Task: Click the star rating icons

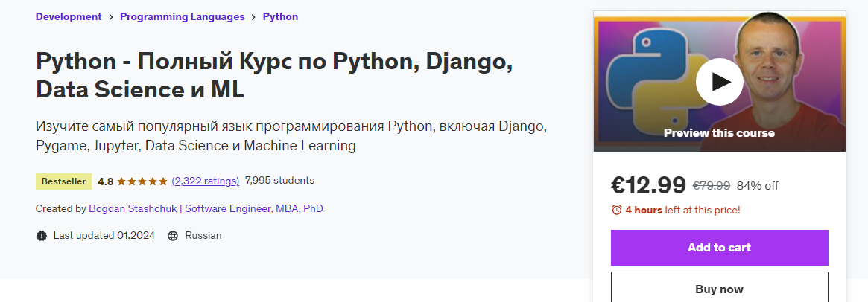Action: click(x=142, y=181)
